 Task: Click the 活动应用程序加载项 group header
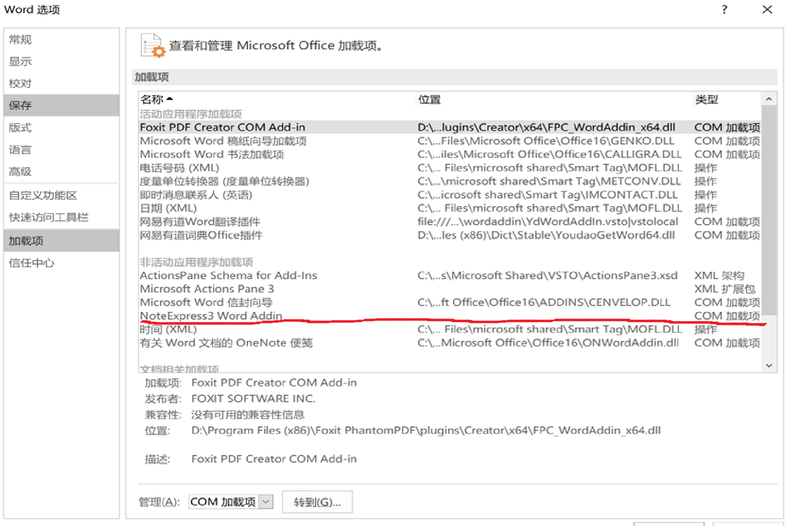191,114
